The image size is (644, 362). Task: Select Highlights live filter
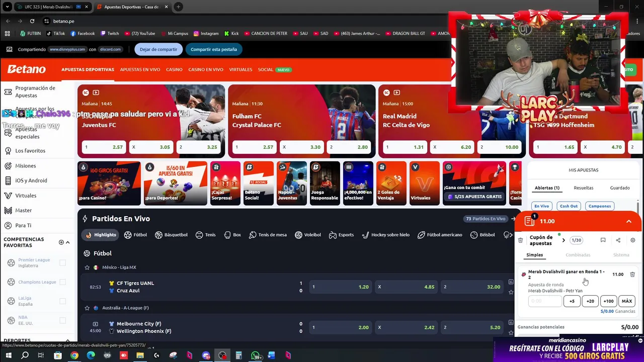coord(101,235)
